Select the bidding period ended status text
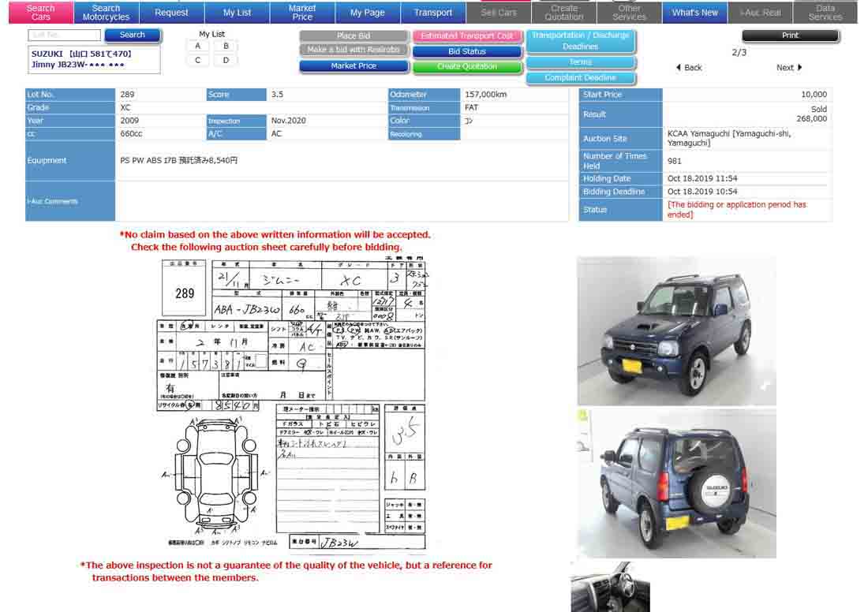Viewport: 868px width, 612px height. point(736,210)
